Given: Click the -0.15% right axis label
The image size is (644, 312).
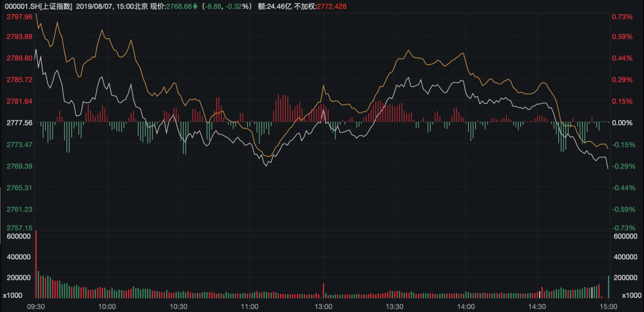Looking at the screenshot, I should [x=623, y=144].
